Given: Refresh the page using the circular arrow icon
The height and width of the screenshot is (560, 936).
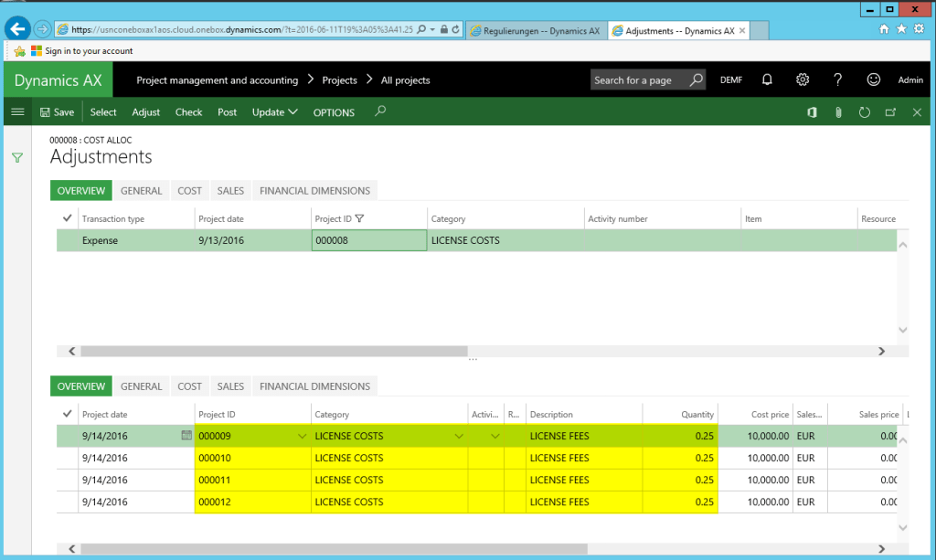Looking at the screenshot, I should coord(864,111).
